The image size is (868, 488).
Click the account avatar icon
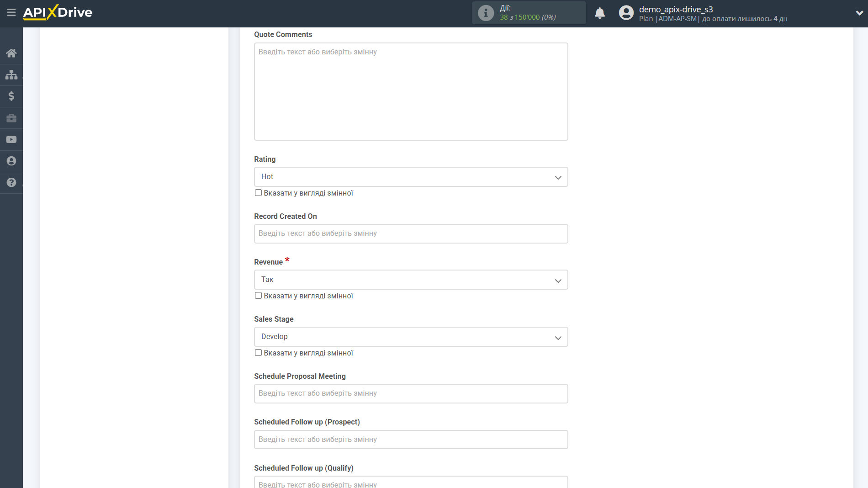[626, 13]
